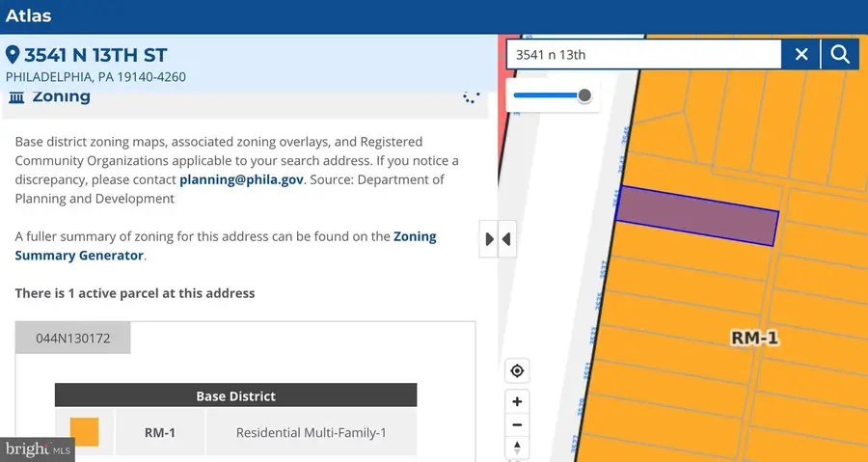Open the Zoning Summary Generator link

226,246
